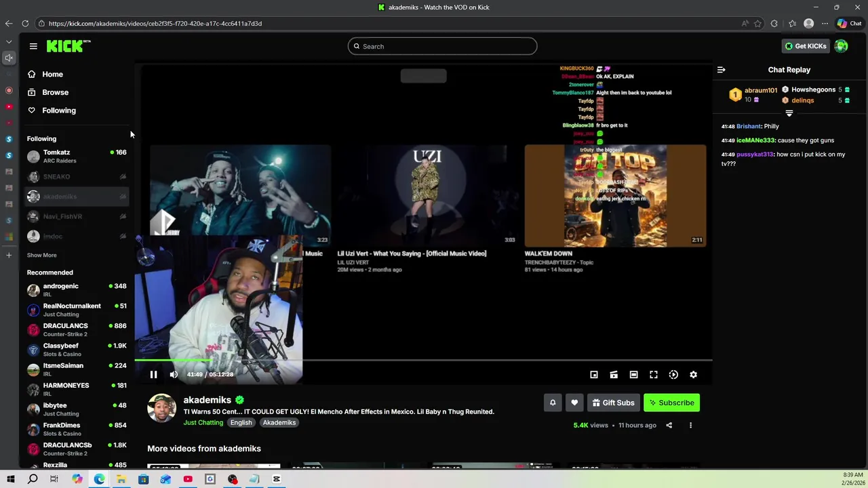
Task: Open recommended channel androgenic
Action: 77,290
